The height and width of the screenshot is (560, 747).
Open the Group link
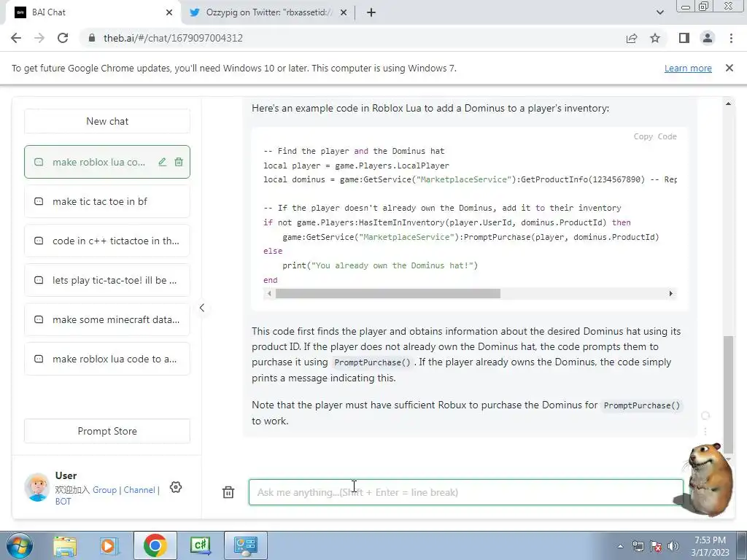click(x=104, y=490)
